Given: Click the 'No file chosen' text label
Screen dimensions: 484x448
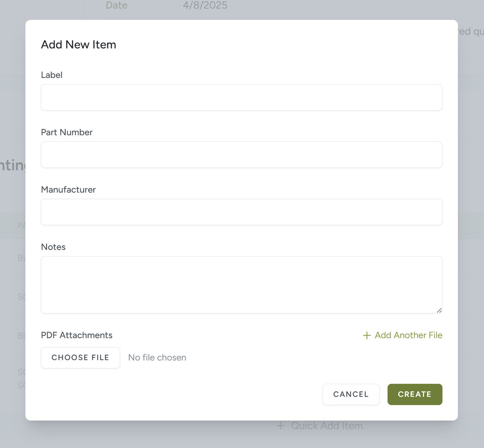Looking at the screenshot, I should click(x=157, y=357).
